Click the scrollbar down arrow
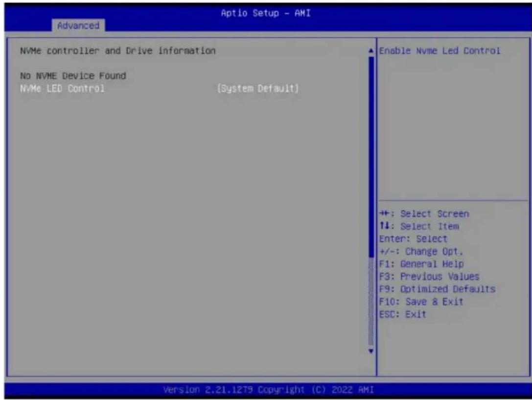Image resolution: width=532 pixels, height=400 pixels. tap(371, 351)
